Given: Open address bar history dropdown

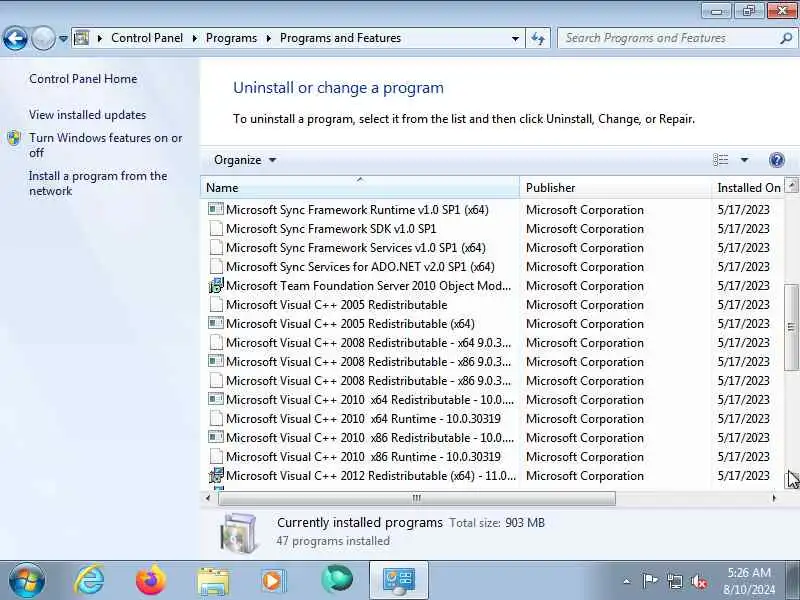Looking at the screenshot, I should 515,38.
